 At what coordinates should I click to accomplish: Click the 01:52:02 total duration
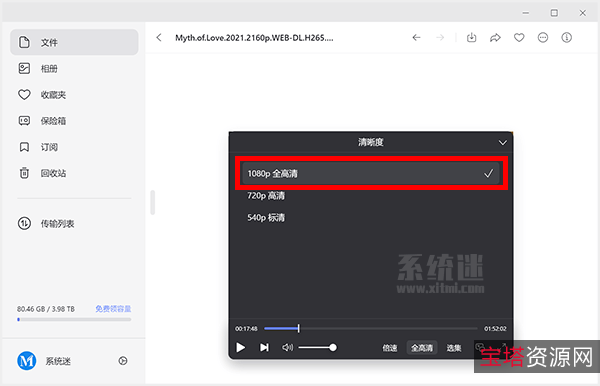(495, 329)
